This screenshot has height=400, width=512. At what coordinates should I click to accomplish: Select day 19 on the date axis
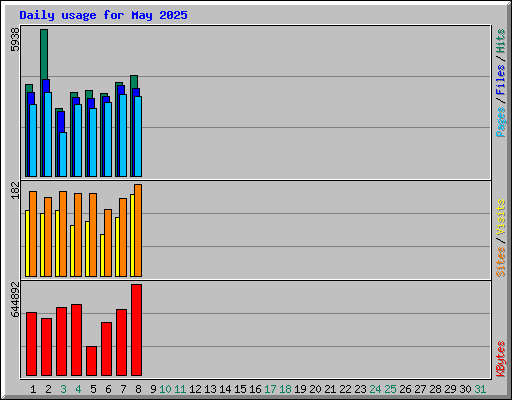pyautogui.click(x=301, y=389)
